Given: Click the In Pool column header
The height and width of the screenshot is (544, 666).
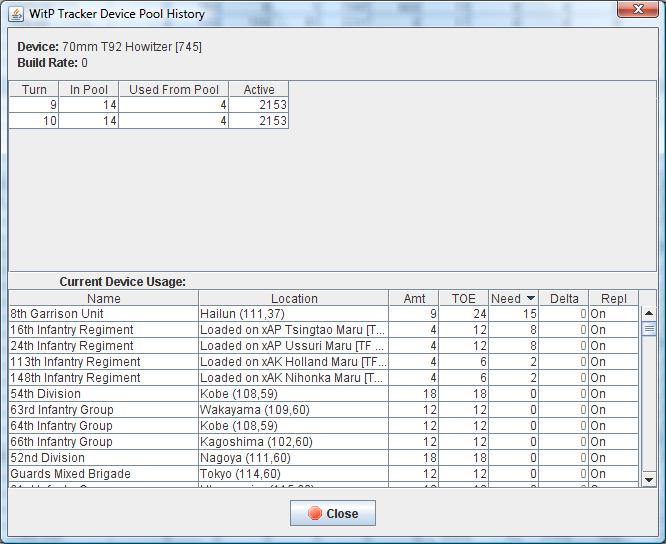Looking at the screenshot, I should click(x=89, y=90).
